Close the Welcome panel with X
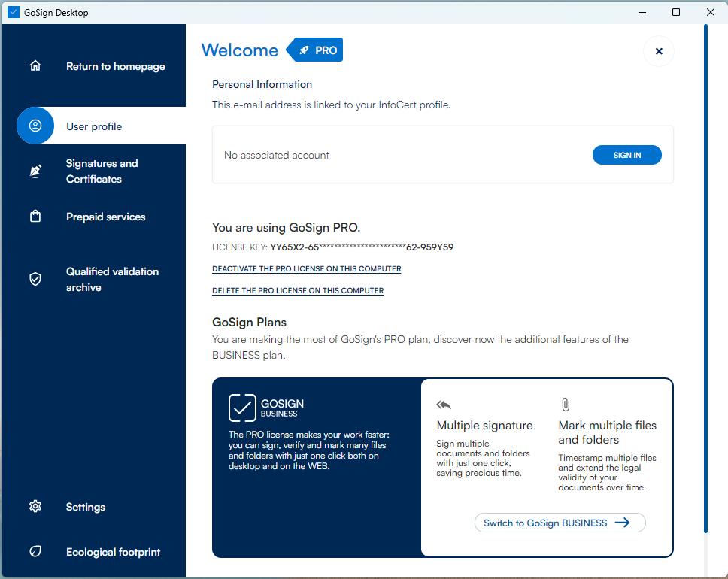The height and width of the screenshot is (579, 728). pyautogui.click(x=659, y=51)
